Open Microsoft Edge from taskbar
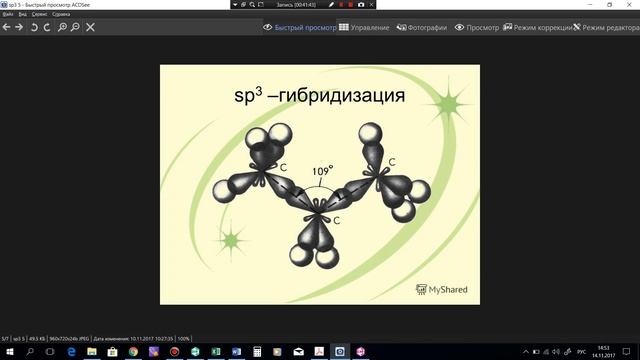Viewport: 640px width, 360px height. [71, 351]
